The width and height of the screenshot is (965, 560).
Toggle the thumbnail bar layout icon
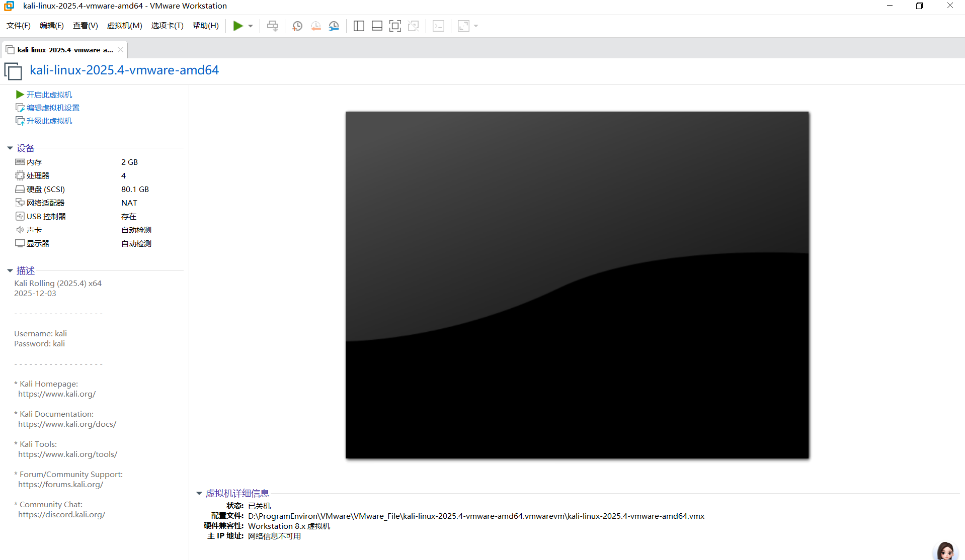[377, 26]
